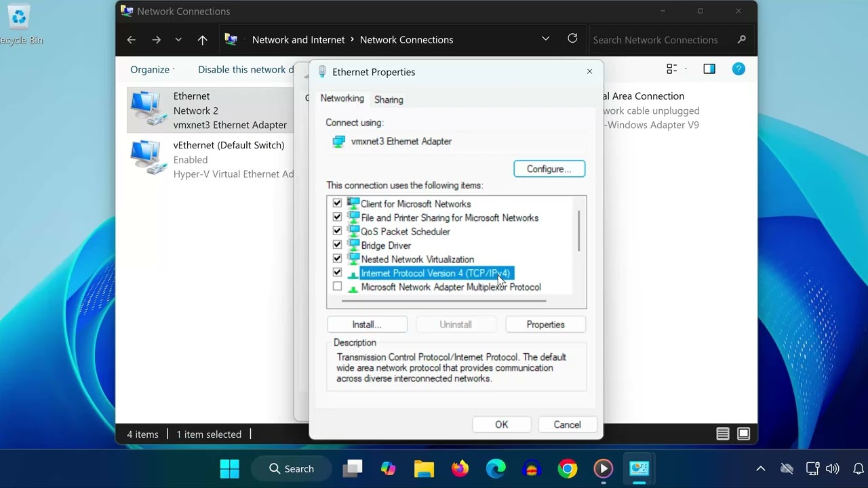This screenshot has height=488, width=868.
Task: Click the vmxnet3 Ethernet Adapter device icon
Action: pos(338,142)
